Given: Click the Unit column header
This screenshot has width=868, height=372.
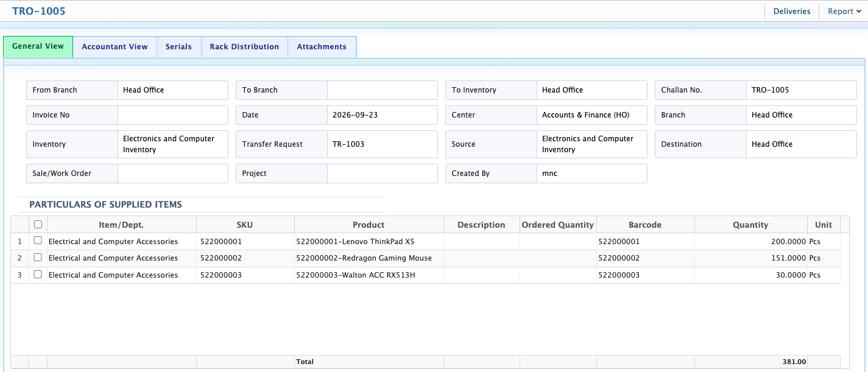Looking at the screenshot, I should click(x=824, y=225).
